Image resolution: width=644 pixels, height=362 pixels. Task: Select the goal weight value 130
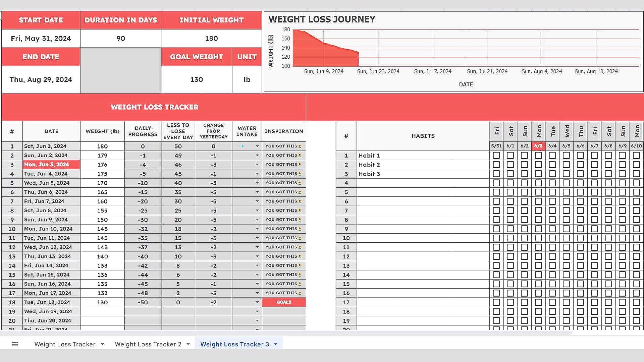pyautogui.click(x=197, y=79)
